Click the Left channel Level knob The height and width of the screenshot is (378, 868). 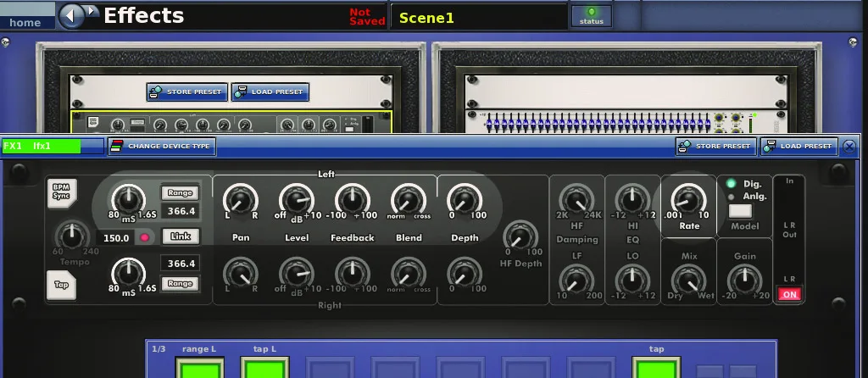pyautogui.click(x=297, y=200)
